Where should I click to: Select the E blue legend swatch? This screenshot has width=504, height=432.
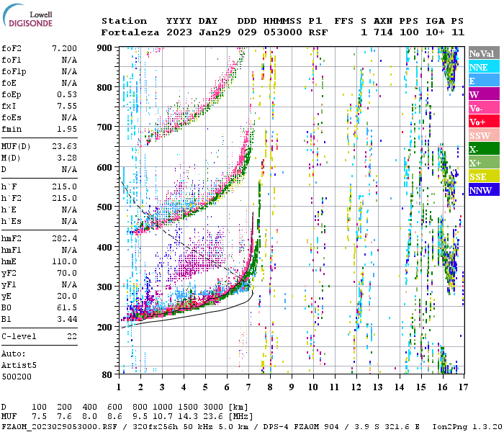pos(484,81)
